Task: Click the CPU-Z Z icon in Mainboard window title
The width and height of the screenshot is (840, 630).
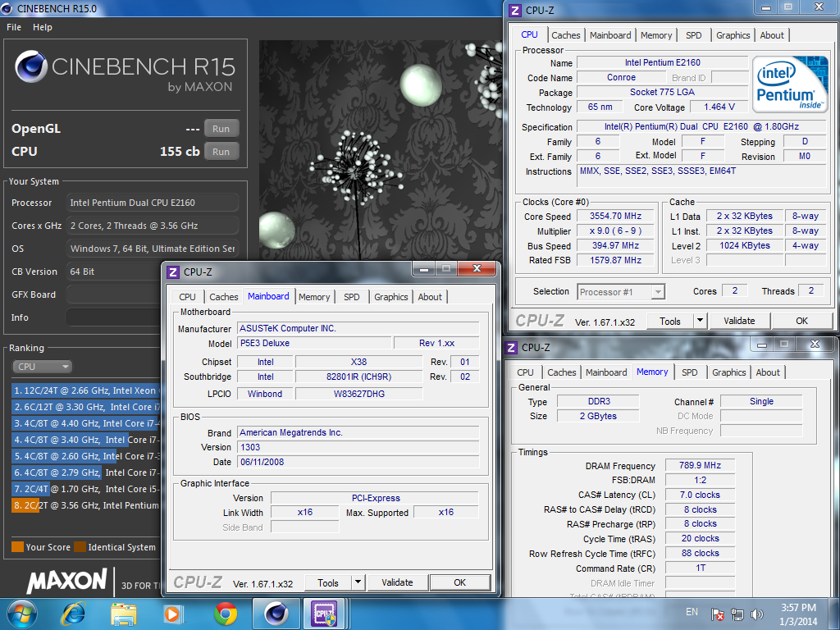Action: tap(173, 272)
